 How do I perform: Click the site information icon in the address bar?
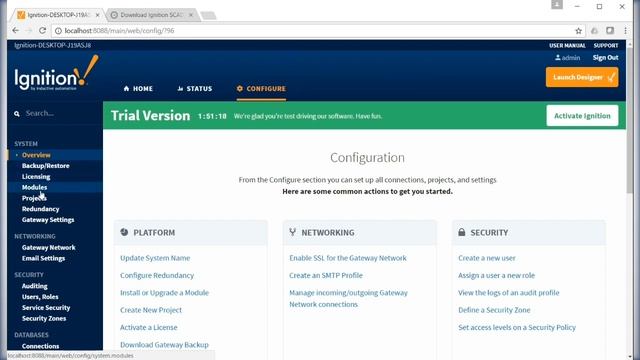click(x=58, y=31)
